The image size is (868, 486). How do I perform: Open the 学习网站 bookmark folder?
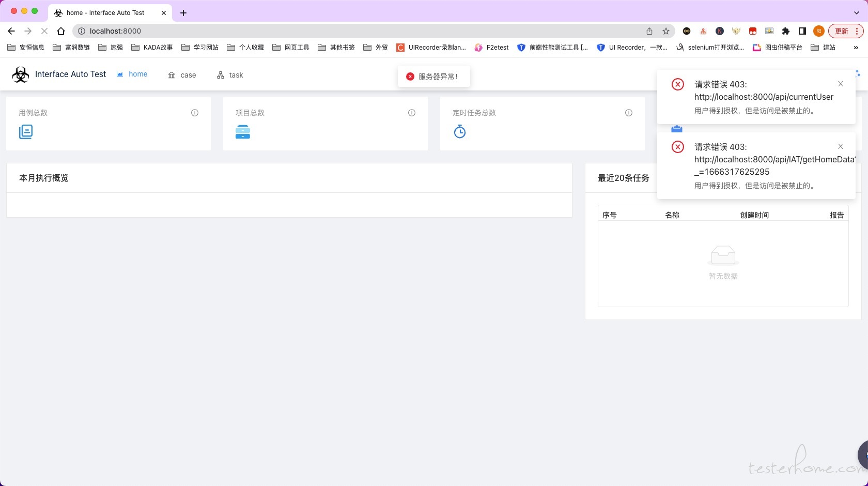[x=200, y=48]
